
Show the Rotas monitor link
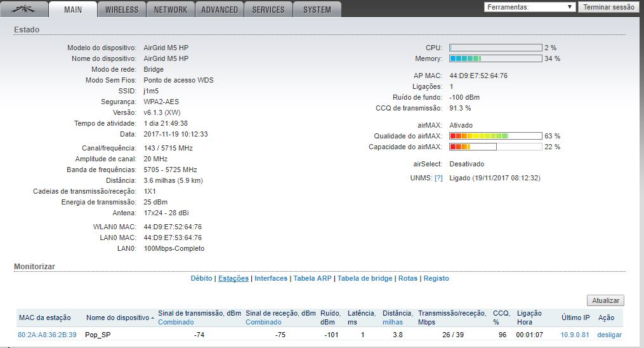408,278
